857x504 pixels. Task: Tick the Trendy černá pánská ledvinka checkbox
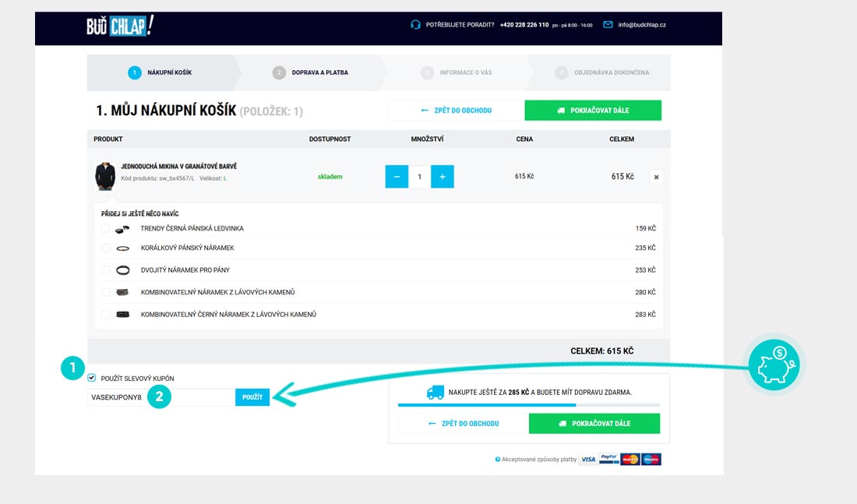[105, 228]
